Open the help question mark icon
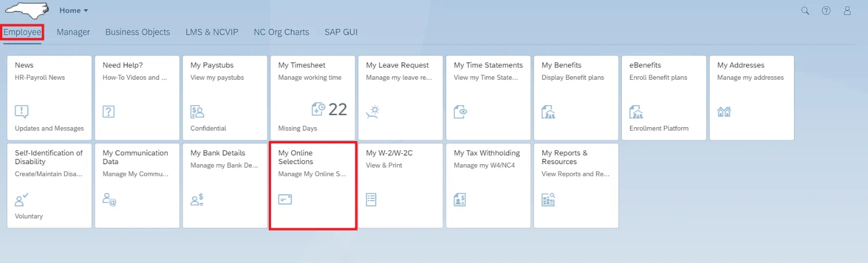868x263 pixels. (826, 10)
